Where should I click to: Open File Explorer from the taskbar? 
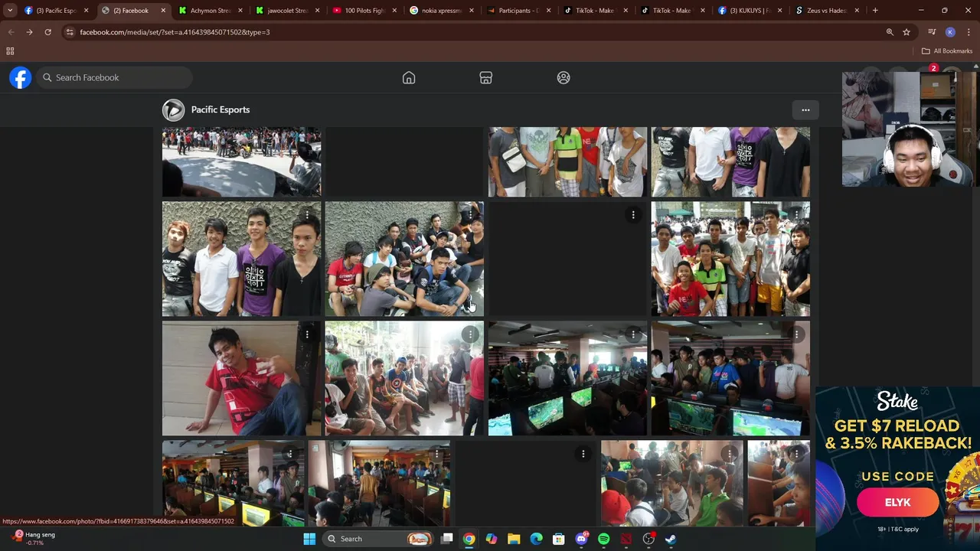(x=514, y=539)
